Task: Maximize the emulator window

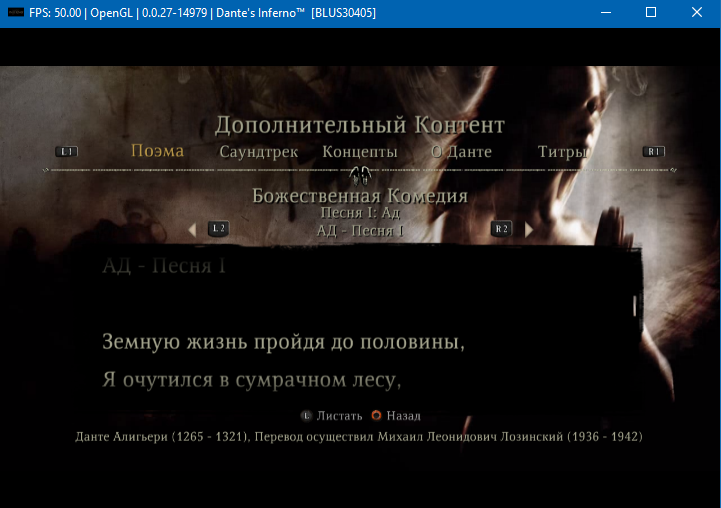Action: click(651, 12)
